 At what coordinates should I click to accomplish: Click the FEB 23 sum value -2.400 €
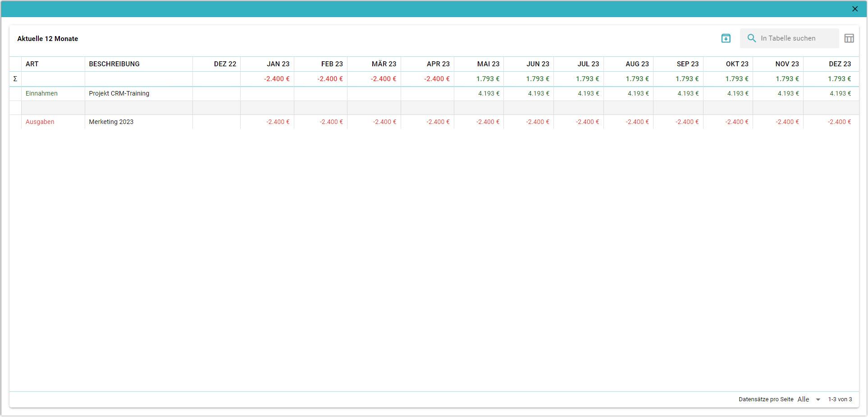(330, 79)
